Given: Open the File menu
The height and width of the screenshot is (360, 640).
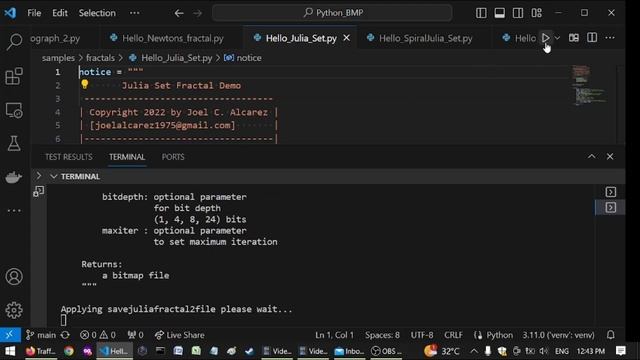Looking at the screenshot, I should (34, 13).
